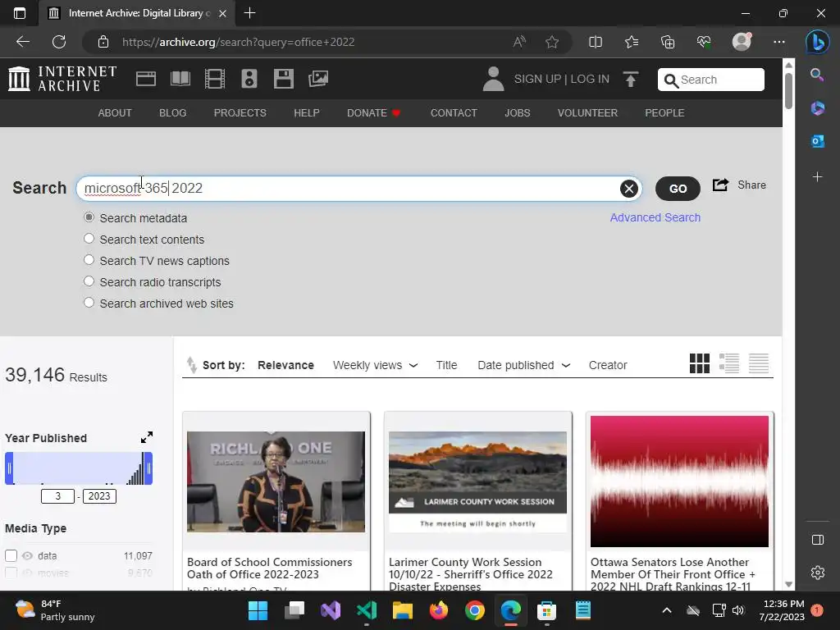Open the Images collection icon
Viewport: 840px width, 630px height.
pyautogui.click(x=318, y=79)
